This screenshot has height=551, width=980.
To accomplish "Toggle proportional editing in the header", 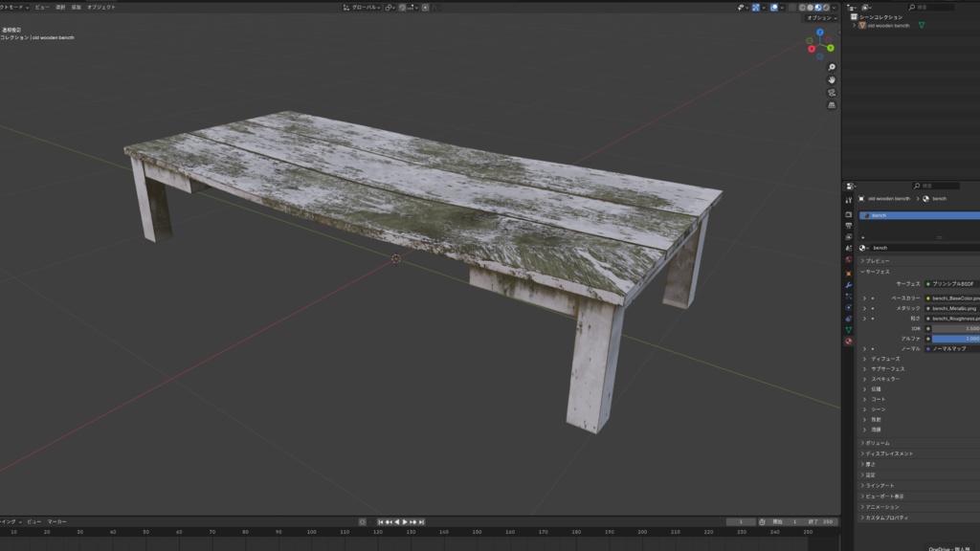I will (425, 8).
